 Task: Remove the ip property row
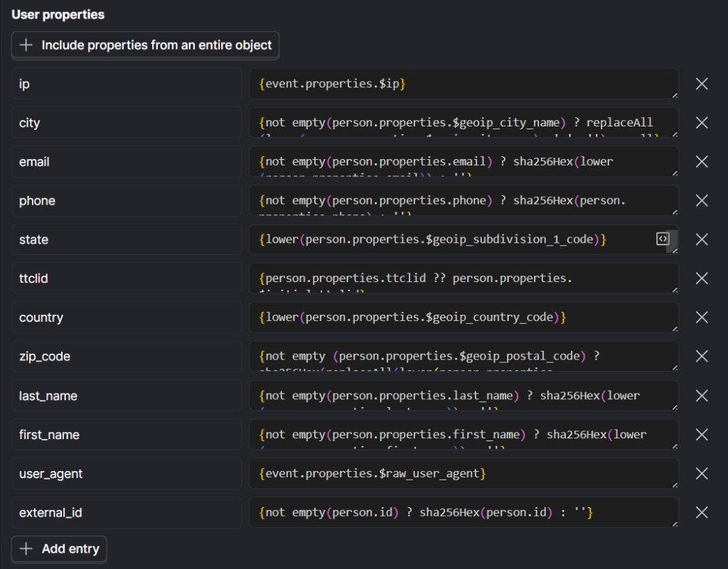coord(702,84)
